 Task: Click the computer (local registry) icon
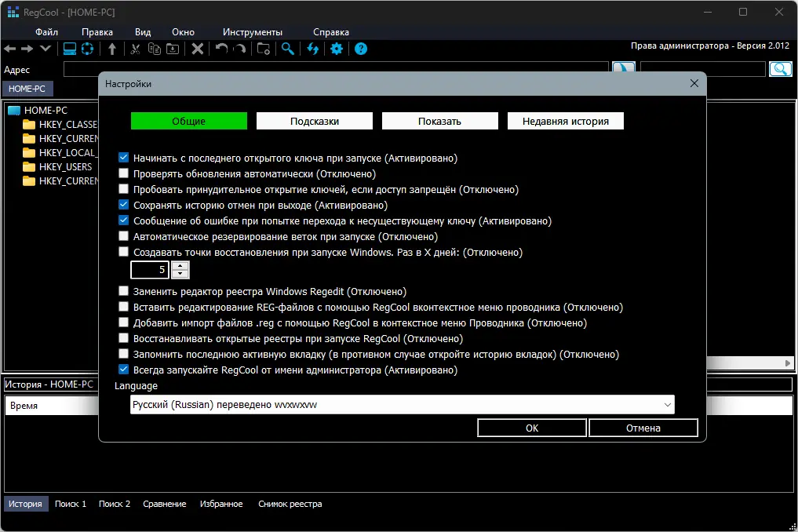(x=70, y=49)
